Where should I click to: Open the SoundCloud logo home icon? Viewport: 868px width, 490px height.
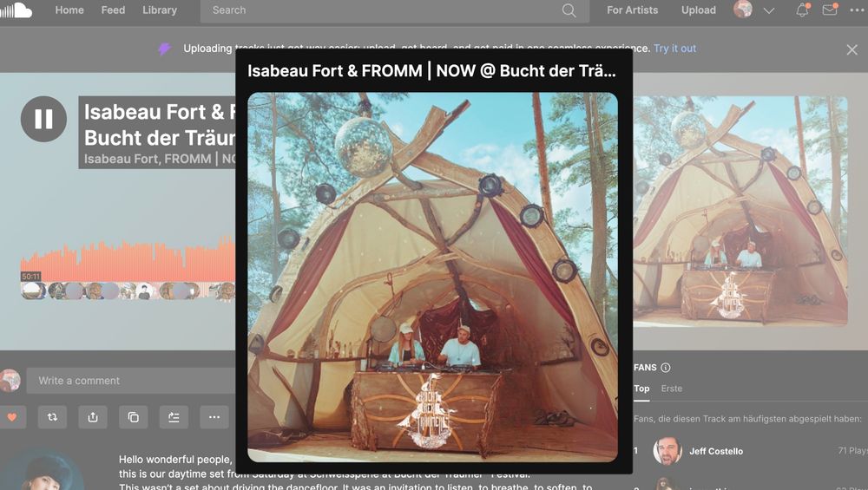pyautogui.click(x=16, y=10)
